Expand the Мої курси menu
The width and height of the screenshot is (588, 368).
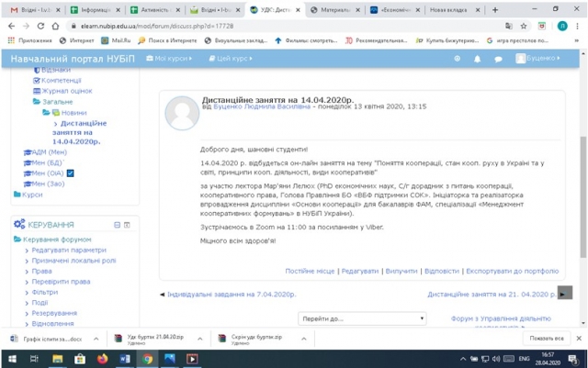point(169,59)
